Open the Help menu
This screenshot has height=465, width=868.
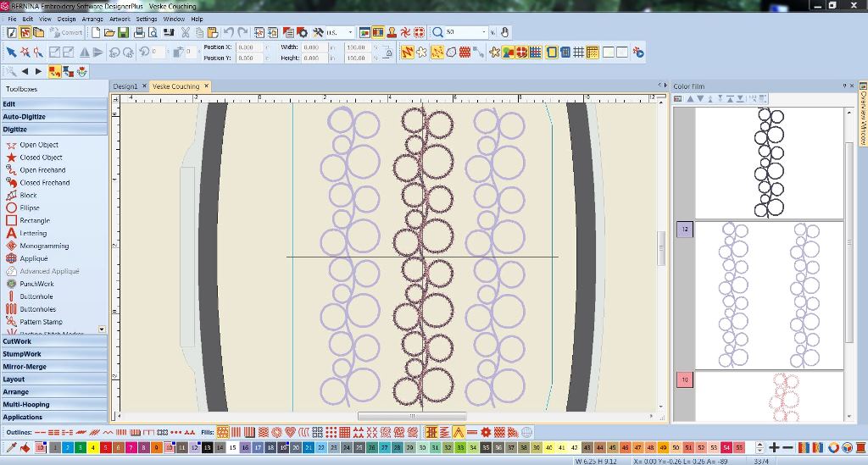pos(197,19)
